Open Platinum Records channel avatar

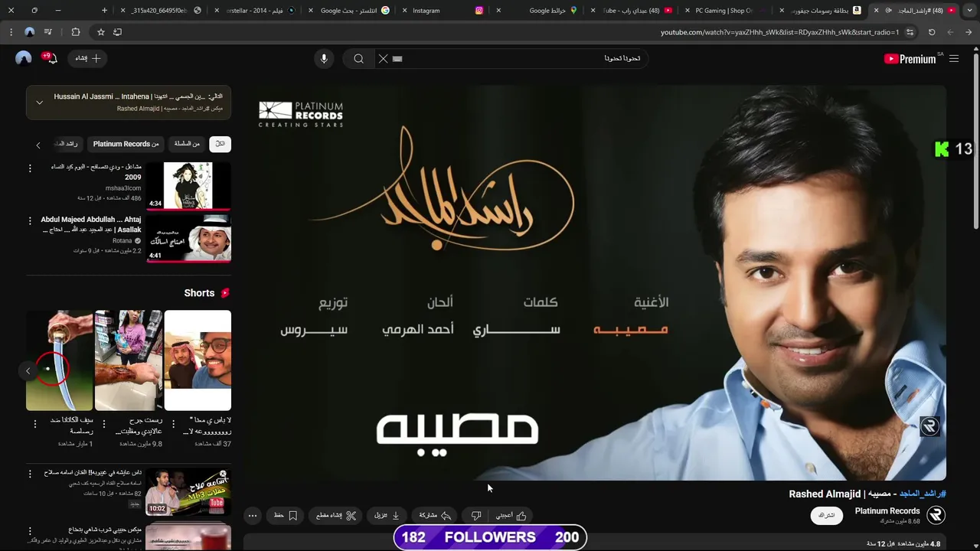(936, 516)
